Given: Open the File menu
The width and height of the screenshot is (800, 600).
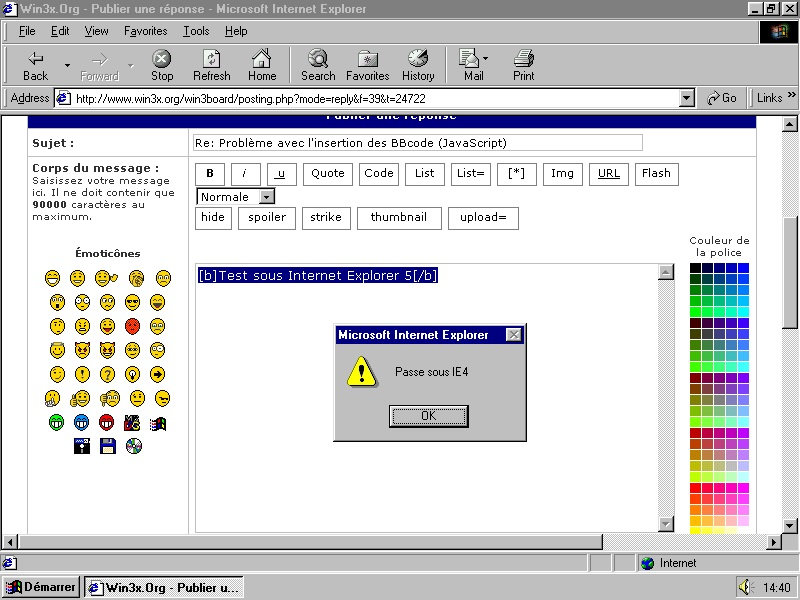Looking at the screenshot, I should (27, 31).
